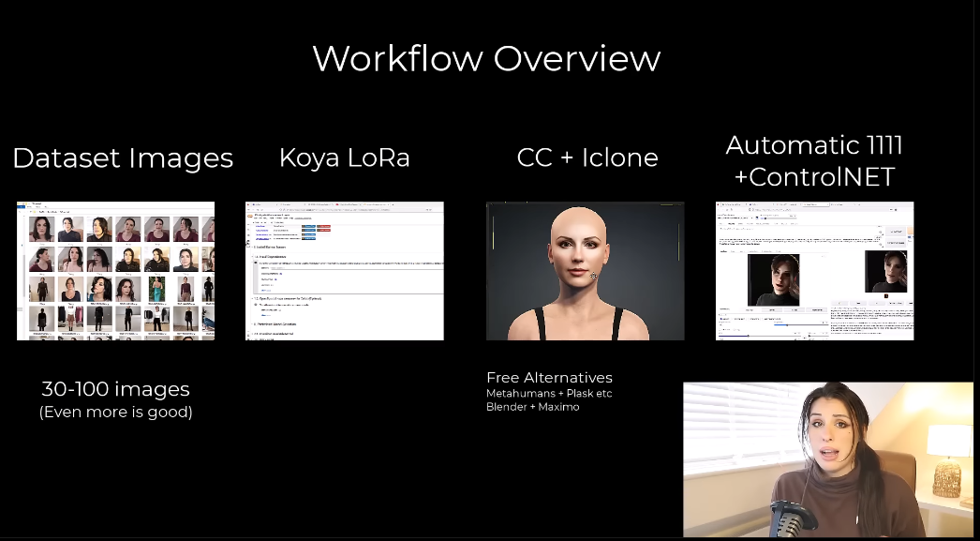Click the "Metahumans + Plask etc" line
Screen dimensions: 980x541
(x=549, y=394)
